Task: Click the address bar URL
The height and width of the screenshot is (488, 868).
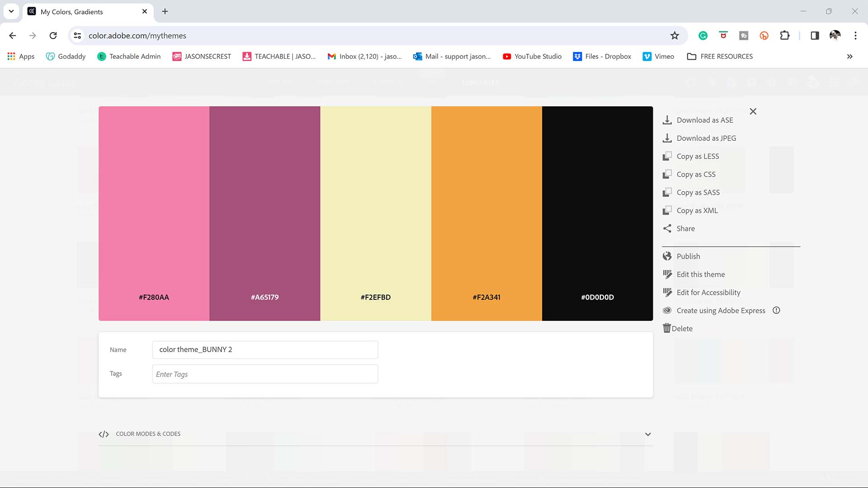Action: (137, 36)
